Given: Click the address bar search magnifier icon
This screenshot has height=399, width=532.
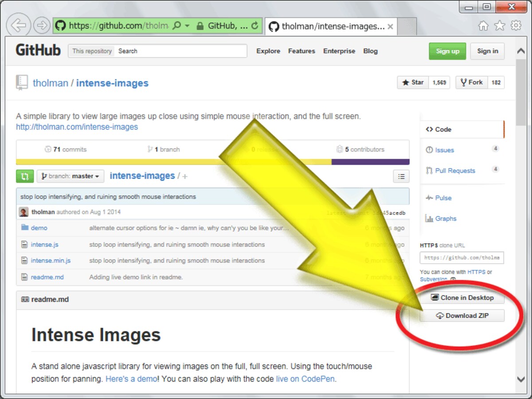Looking at the screenshot, I should [x=176, y=26].
